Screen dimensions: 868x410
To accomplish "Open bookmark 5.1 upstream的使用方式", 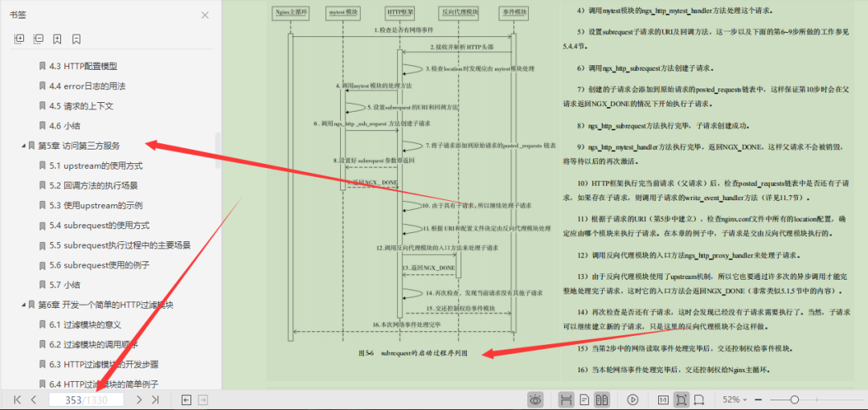I will tap(96, 166).
